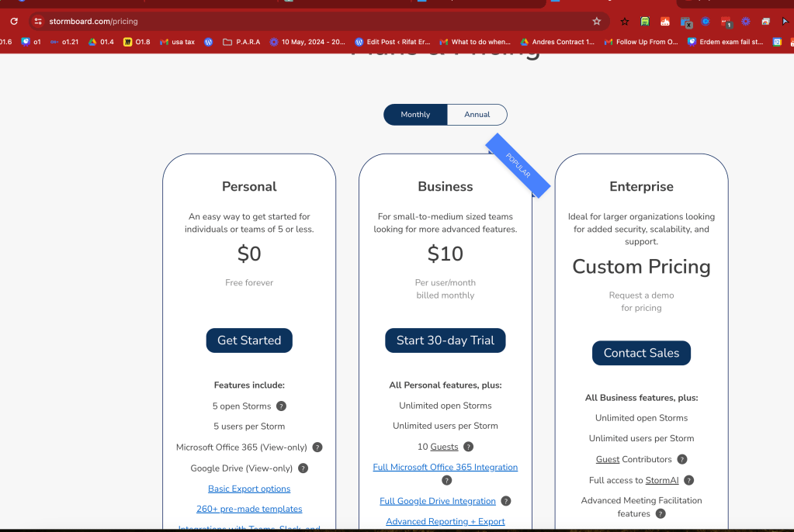794x532 pixels.
Task: Open site information icon beside the URL
Action: point(38,21)
